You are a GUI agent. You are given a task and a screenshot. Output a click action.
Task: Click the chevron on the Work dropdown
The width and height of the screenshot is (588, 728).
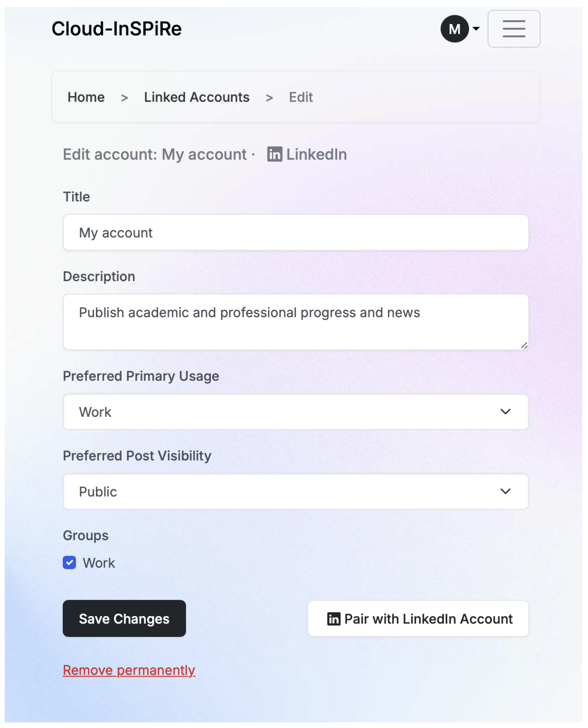pos(505,412)
